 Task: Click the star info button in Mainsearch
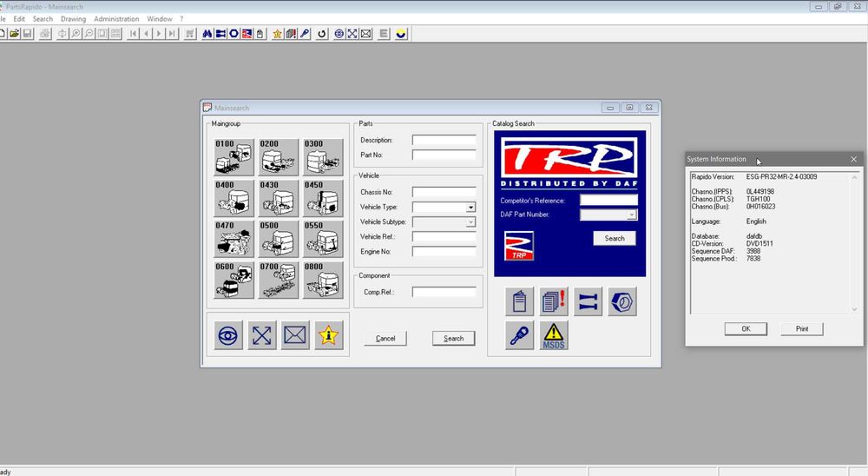point(328,335)
